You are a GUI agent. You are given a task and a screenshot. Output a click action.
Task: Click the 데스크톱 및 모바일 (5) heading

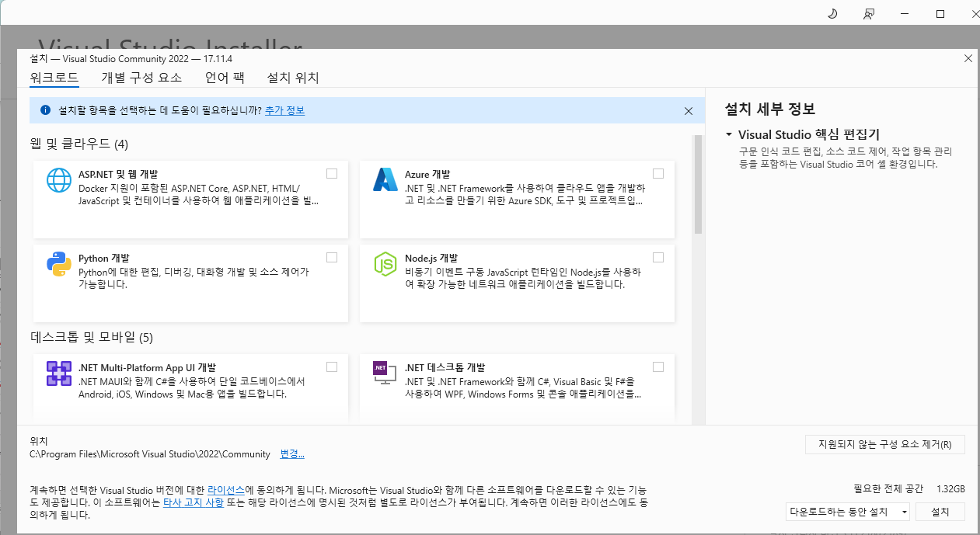point(92,337)
